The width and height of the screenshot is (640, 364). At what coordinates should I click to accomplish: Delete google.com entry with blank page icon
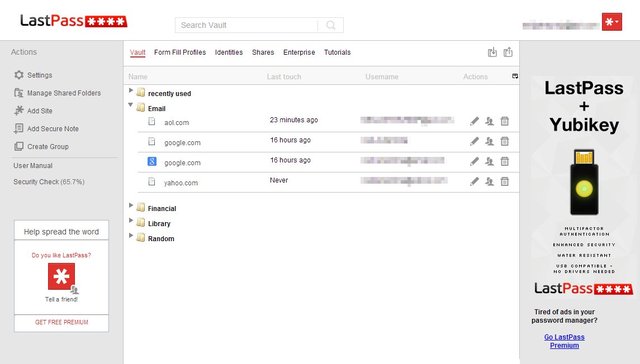505,141
